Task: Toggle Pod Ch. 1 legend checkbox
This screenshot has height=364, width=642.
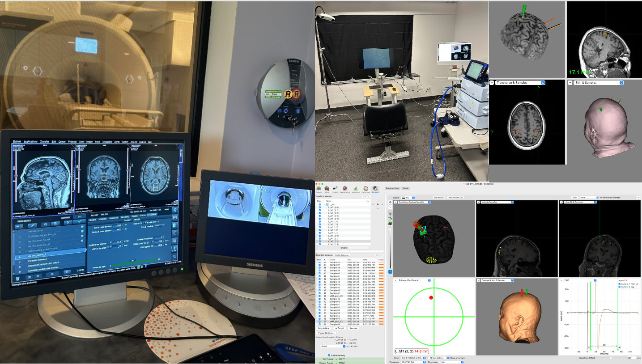Action: tap(619, 284)
